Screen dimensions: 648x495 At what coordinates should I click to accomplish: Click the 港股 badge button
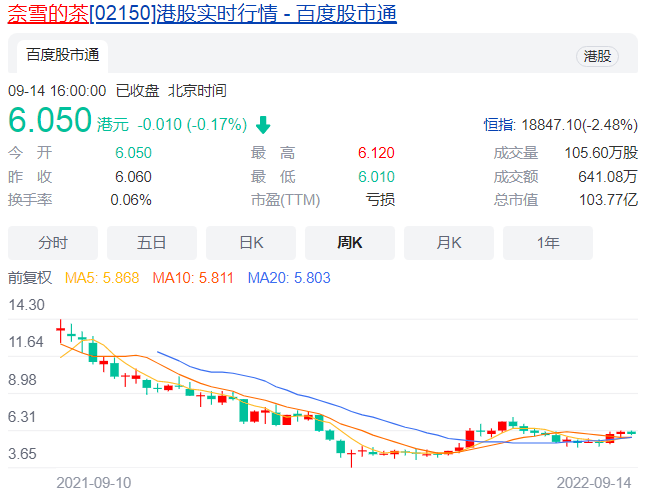597,57
